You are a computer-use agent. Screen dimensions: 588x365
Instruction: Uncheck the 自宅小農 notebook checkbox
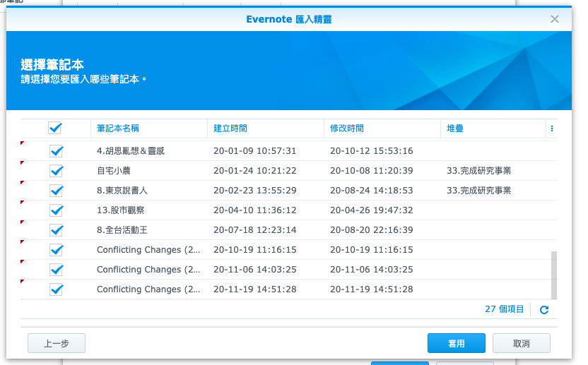(x=57, y=171)
